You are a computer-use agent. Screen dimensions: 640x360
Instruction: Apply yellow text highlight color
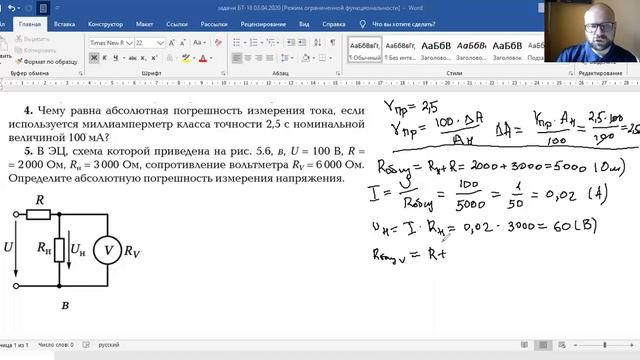point(186,58)
